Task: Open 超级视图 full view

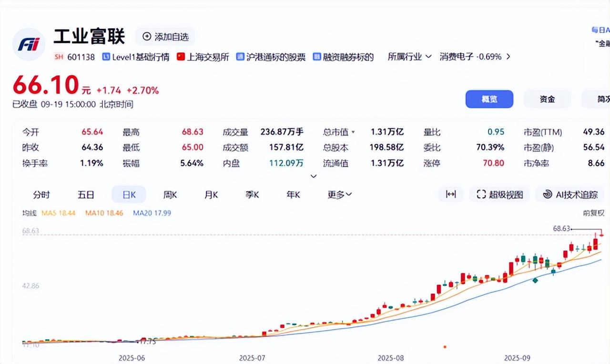Action: (499, 194)
